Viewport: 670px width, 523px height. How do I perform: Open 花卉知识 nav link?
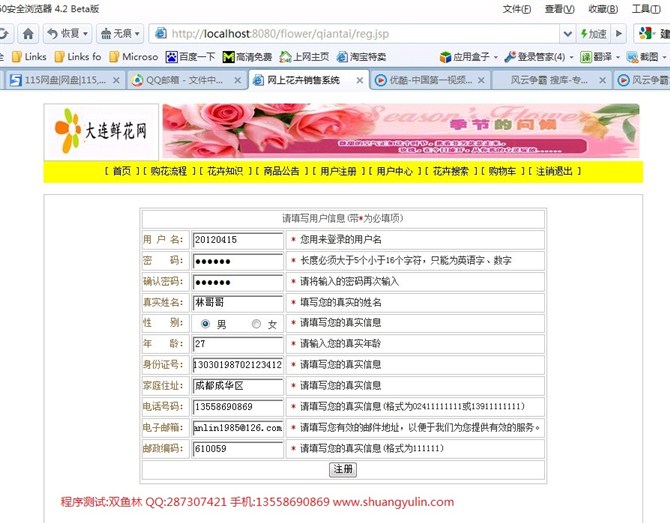pyautogui.click(x=225, y=171)
